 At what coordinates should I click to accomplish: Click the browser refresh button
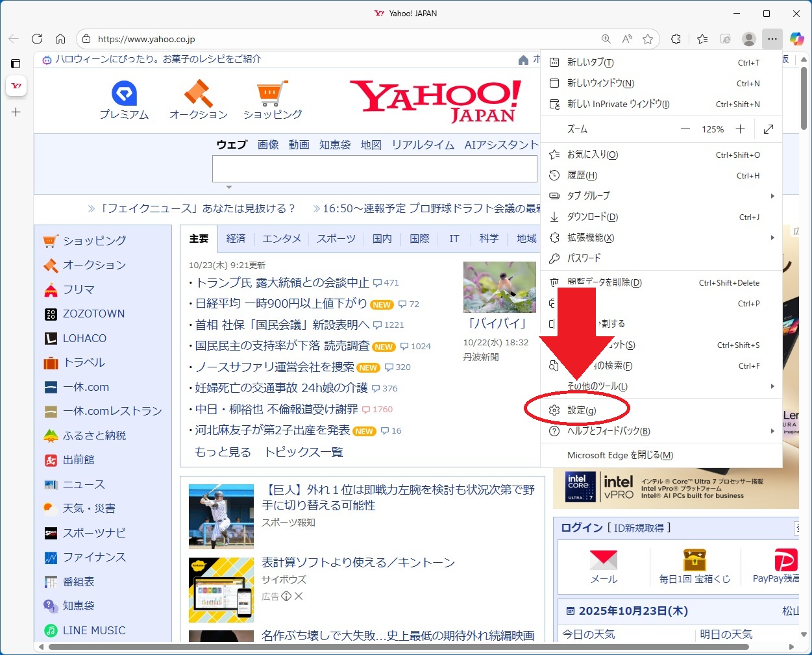(37, 39)
